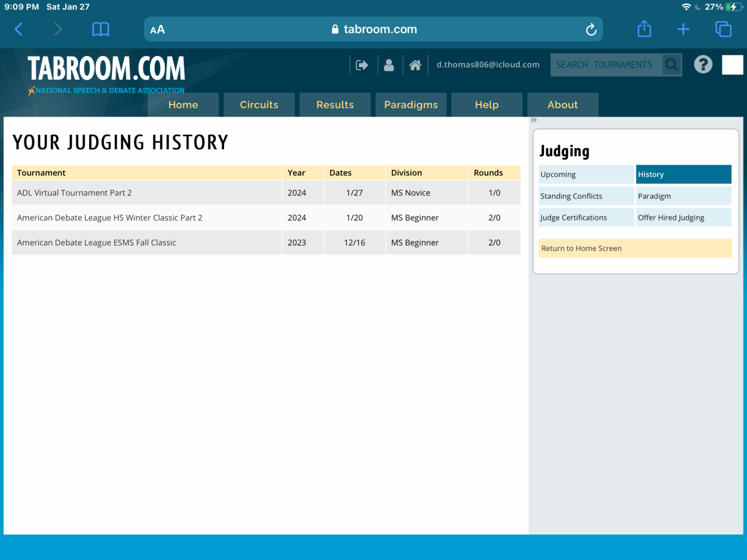The image size is (747, 560).
Task: Open the AA reader text options
Action: [158, 30]
